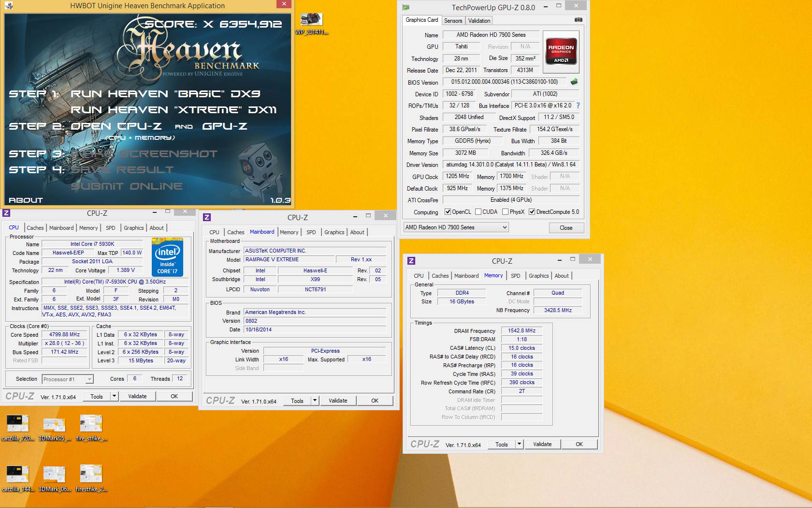The height and width of the screenshot is (508, 812).
Task: Click Tools button in CPU-Z Mainboard window
Action: click(x=297, y=401)
